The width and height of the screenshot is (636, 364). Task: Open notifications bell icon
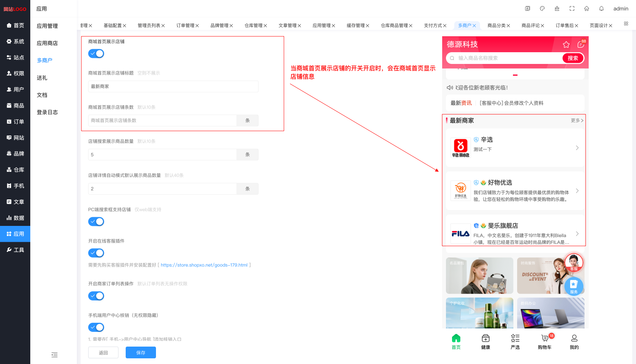coord(601,9)
